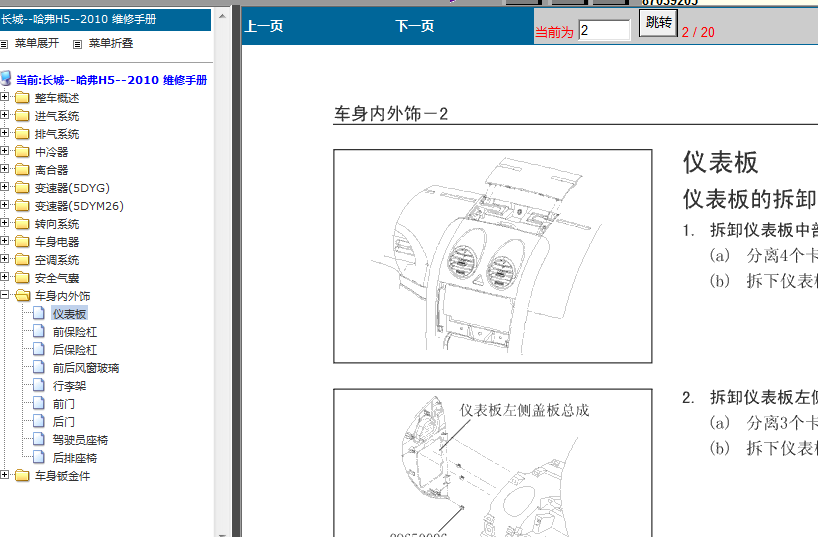This screenshot has width=818, height=537.
Task: Expand the 排气系统 tree node
Action: point(4,133)
